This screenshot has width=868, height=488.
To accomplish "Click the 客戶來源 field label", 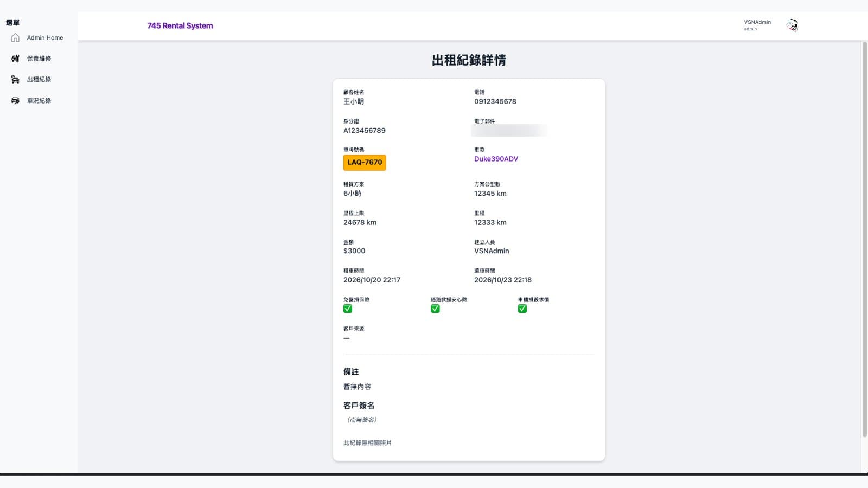I will (354, 329).
